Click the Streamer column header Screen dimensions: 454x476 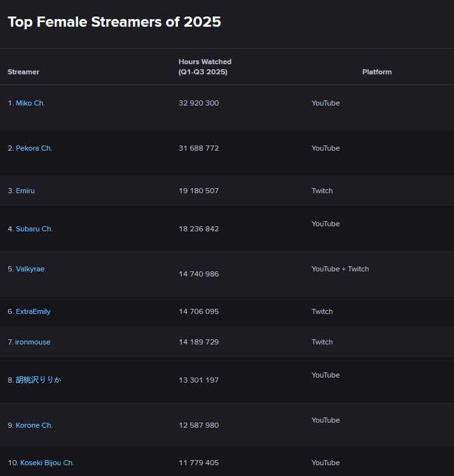tap(24, 72)
